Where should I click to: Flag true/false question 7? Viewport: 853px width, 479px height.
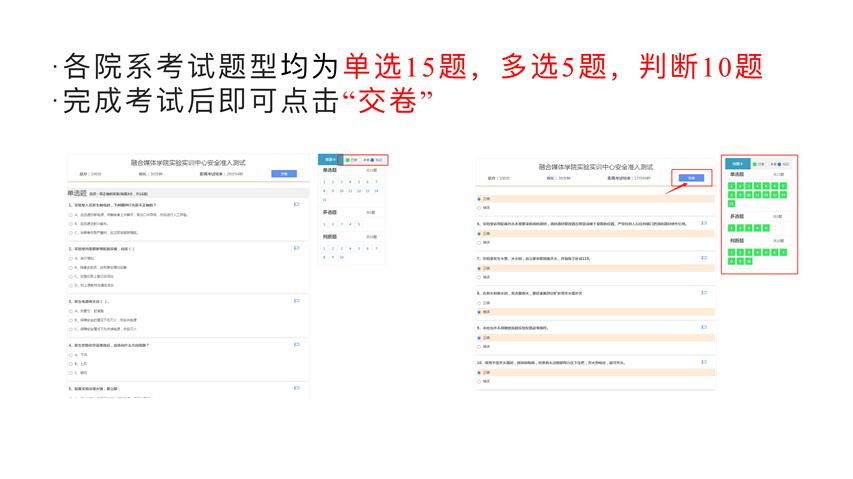tap(704, 258)
